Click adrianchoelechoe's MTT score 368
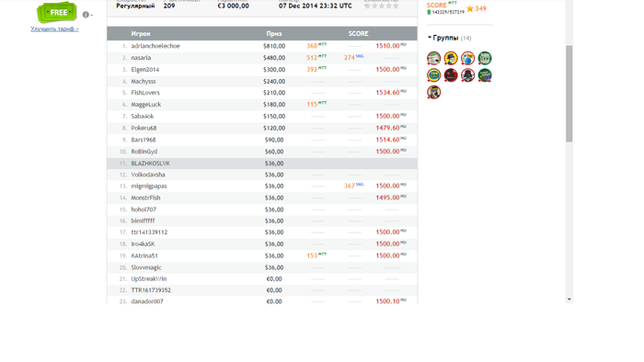644x362 pixels. coord(316,46)
